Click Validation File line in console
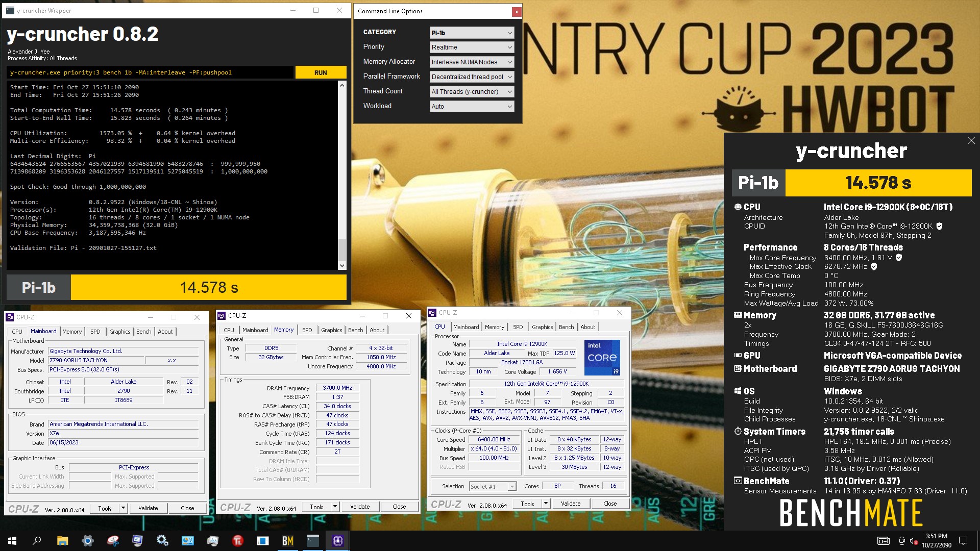The width and height of the screenshot is (980, 551). coord(83,248)
